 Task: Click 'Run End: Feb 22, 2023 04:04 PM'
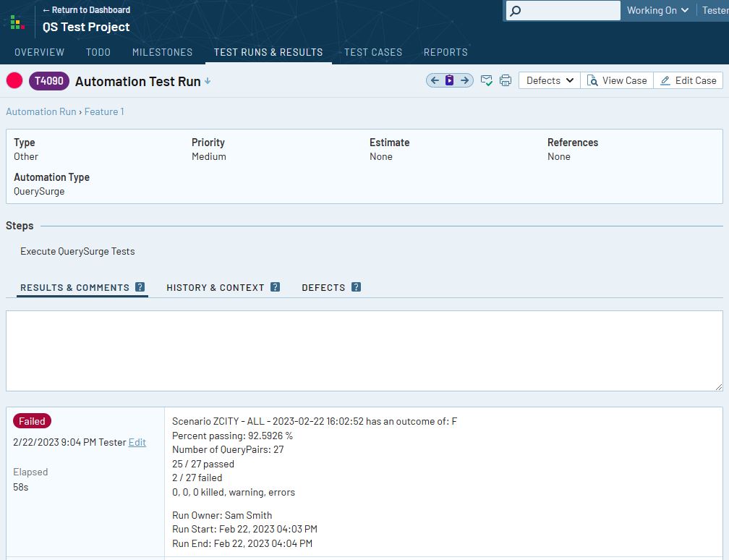click(242, 543)
